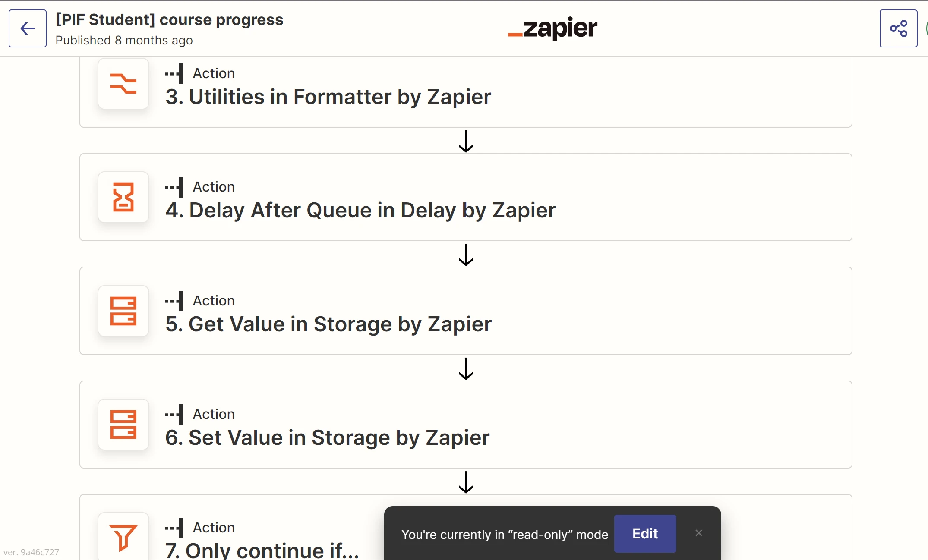Viewport: 928px width, 560px height.
Task: Dismiss the read-only mode notification
Action: (x=699, y=533)
